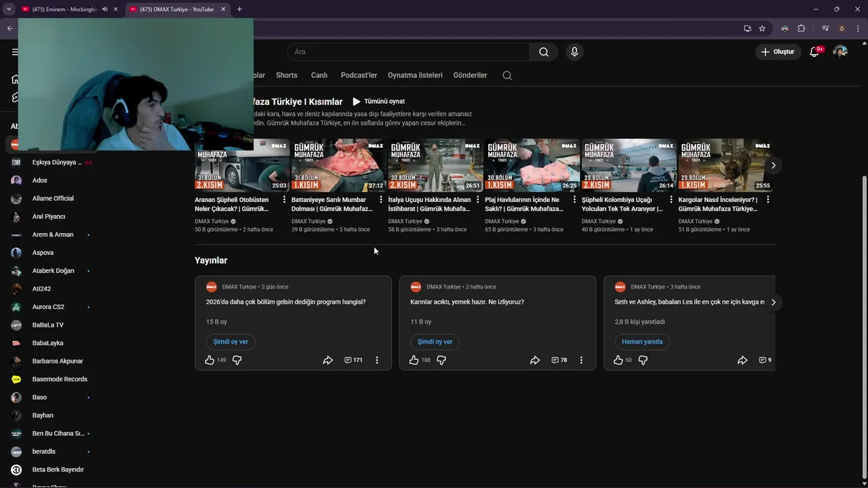Show next videos in Gümrük Muhafaza row
The height and width of the screenshot is (488, 868).
pos(773,165)
